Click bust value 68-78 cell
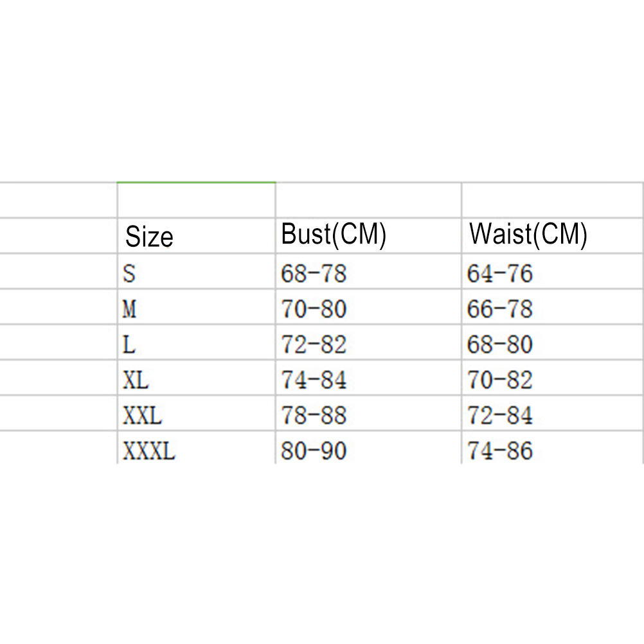 click(x=314, y=274)
